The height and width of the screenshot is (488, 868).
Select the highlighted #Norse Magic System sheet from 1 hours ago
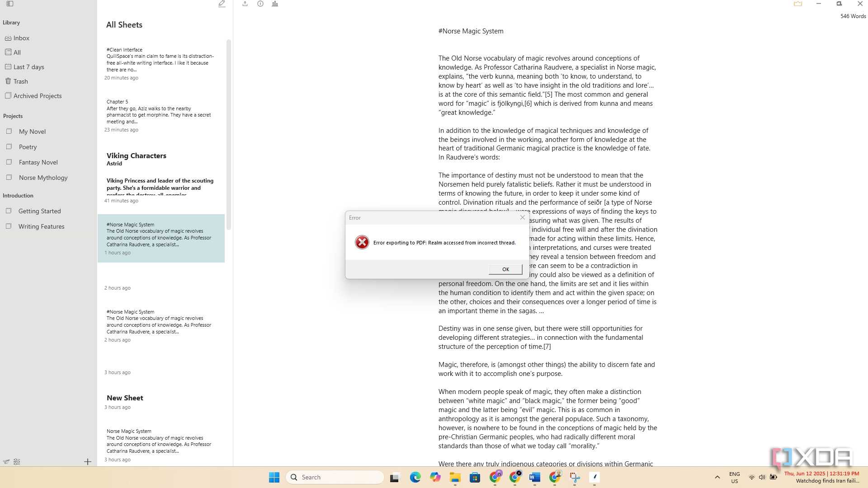[x=161, y=238]
